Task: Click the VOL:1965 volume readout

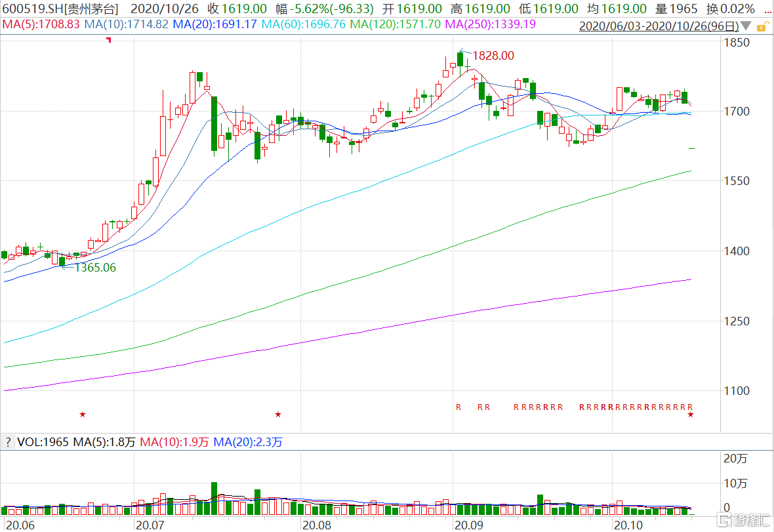Action: (x=43, y=442)
